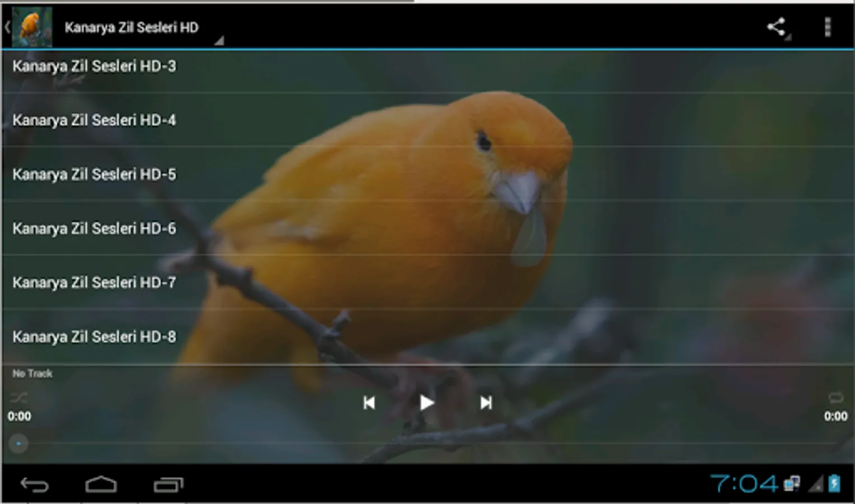This screenshot has height=504, width=855.
Task: Expand the Kanarya Zil Sesleri HD title dropdown
Action: pos(144,27)
